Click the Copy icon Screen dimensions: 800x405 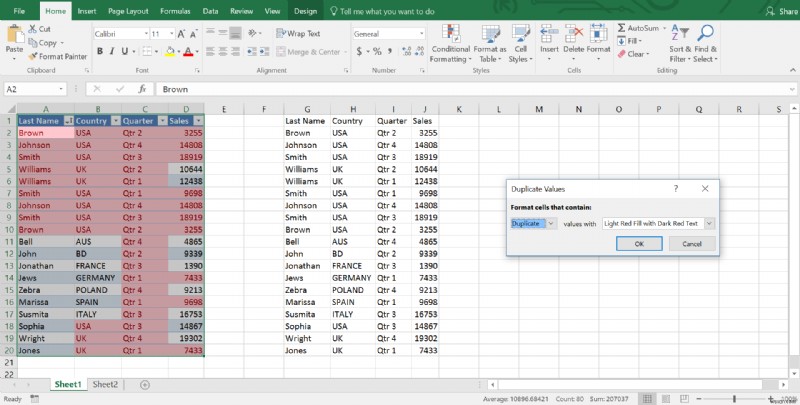[33, 43]
